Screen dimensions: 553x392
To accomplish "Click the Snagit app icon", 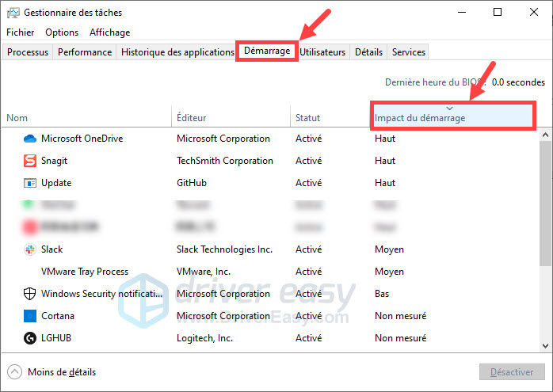I will point(30,161).
